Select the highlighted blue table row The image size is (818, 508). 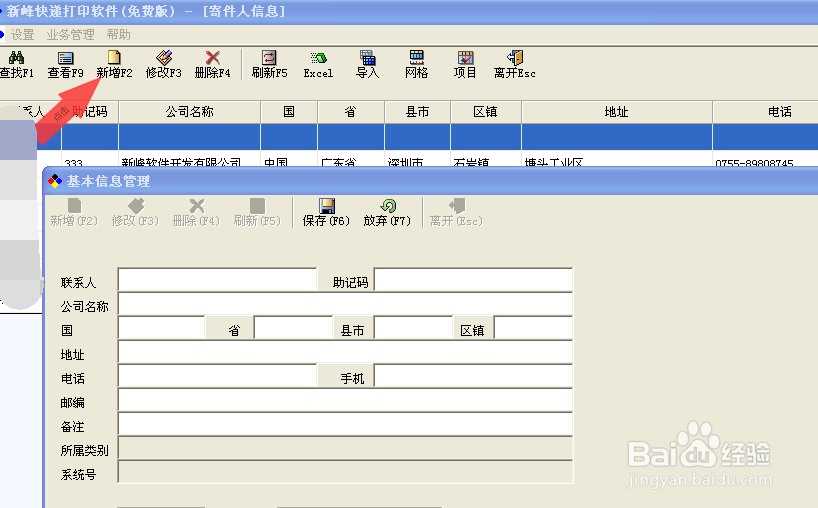[x=427, y=137]
